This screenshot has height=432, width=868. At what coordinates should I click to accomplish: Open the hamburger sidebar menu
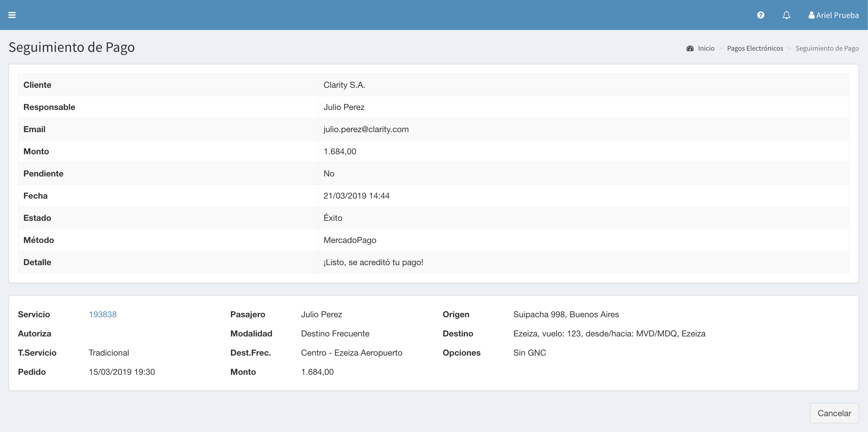(x=12, y=15)
